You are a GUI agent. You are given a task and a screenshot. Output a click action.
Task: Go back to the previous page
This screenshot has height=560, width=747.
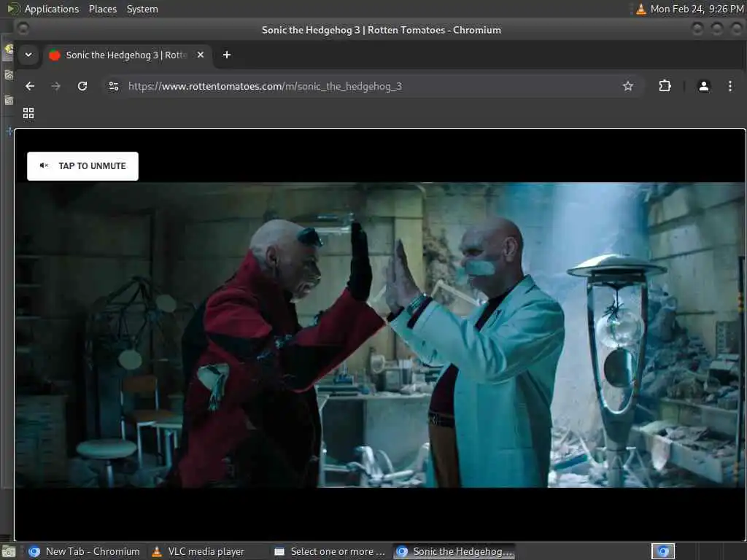click(30, 86)
